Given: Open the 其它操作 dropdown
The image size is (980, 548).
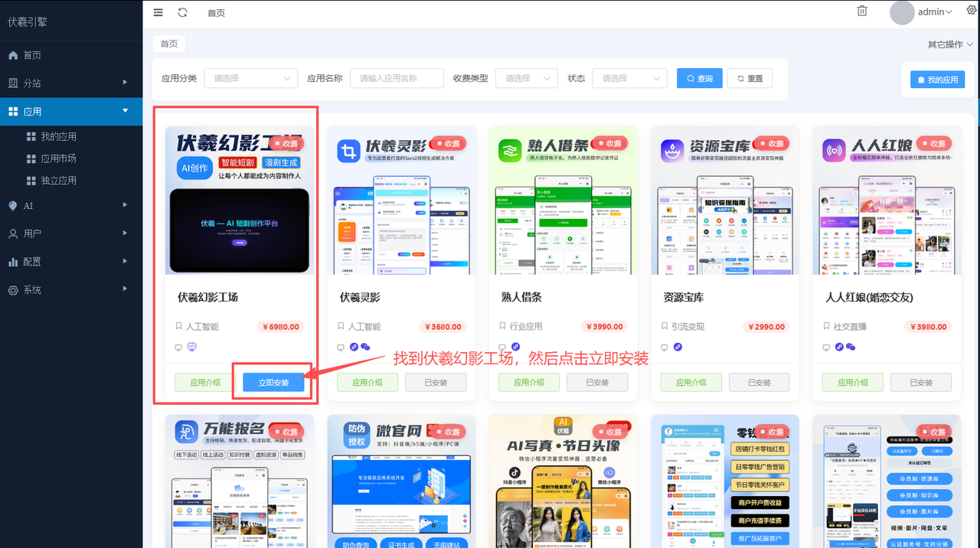Looking at the screenshot, I should (x=950, y=44).
